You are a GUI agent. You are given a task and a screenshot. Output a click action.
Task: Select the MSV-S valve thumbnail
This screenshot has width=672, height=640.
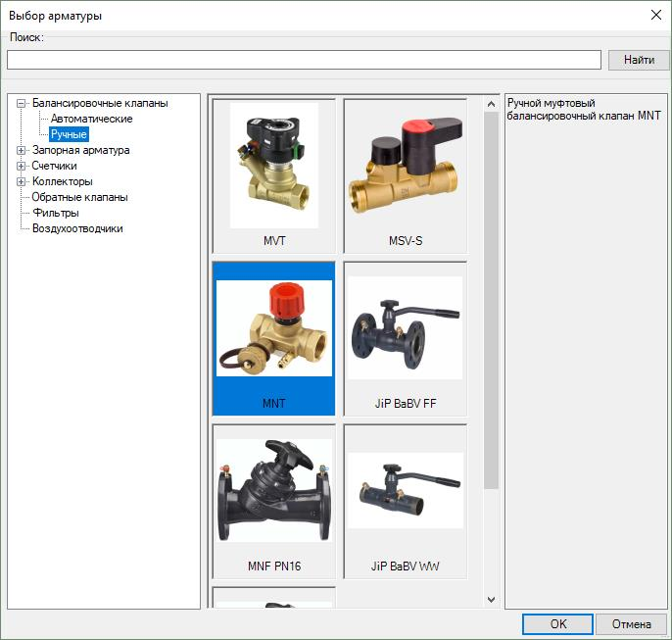pyautogui.click(x=406, y=176)
